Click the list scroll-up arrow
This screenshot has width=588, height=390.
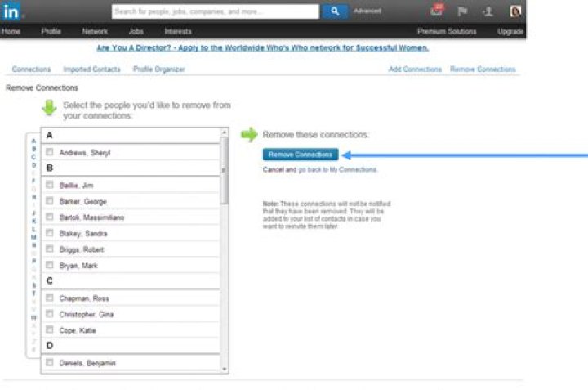point(225,132)
